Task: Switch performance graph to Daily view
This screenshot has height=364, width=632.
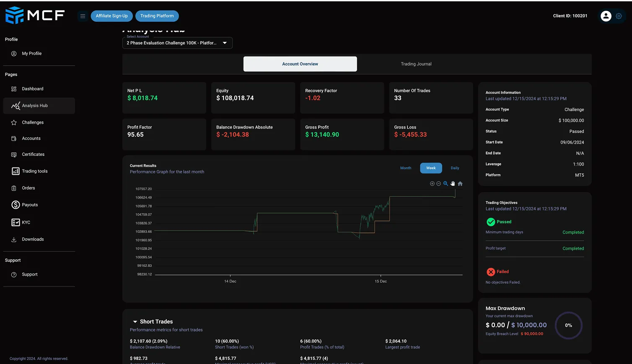Action: 455,168
